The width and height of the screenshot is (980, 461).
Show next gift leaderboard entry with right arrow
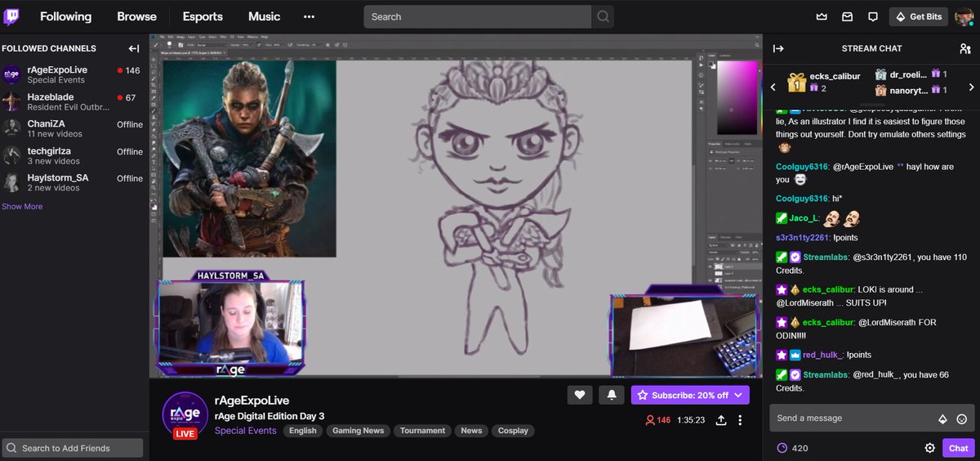point(971,87)
